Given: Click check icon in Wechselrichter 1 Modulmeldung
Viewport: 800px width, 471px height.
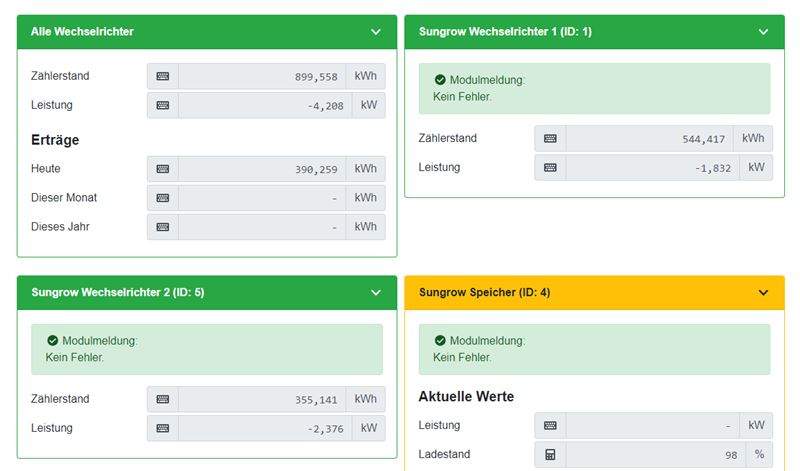Looking at the screenshot, I should tap(440, 80).
